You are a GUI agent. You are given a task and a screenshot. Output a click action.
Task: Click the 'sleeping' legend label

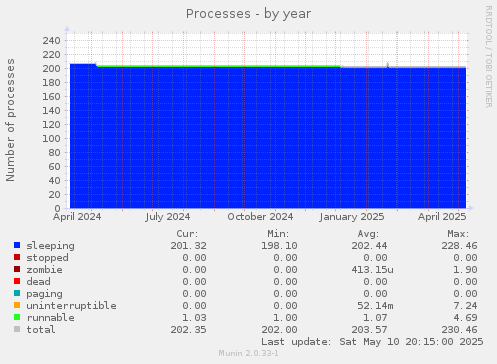pos(50,246)
